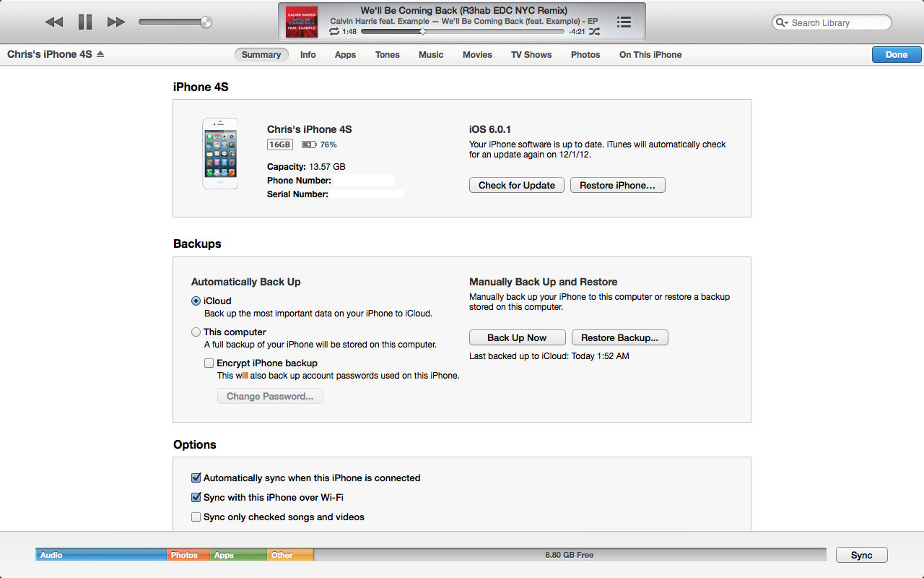The image size is (924, 578).
Task: Toggle Automatically sync when iPhone connected
Action: click(196, 478)
